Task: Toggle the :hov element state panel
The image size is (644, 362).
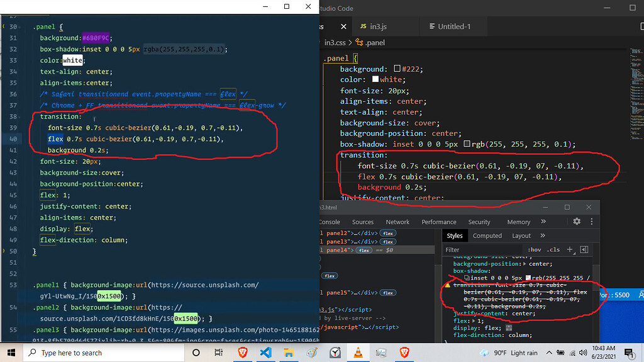Action: coord(535,250)
